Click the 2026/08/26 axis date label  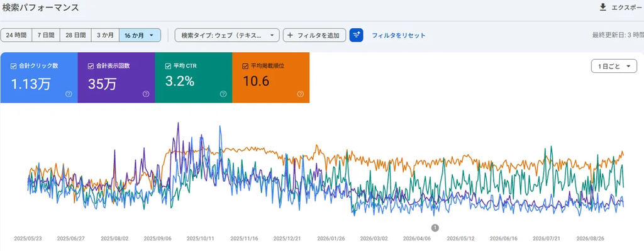pyautogui.click(x=590, y=238)
